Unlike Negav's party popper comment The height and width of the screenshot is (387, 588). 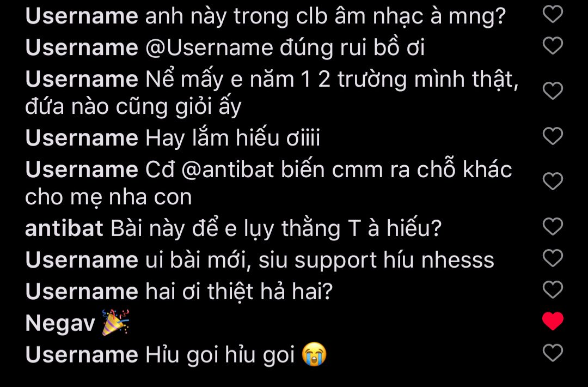553,321
